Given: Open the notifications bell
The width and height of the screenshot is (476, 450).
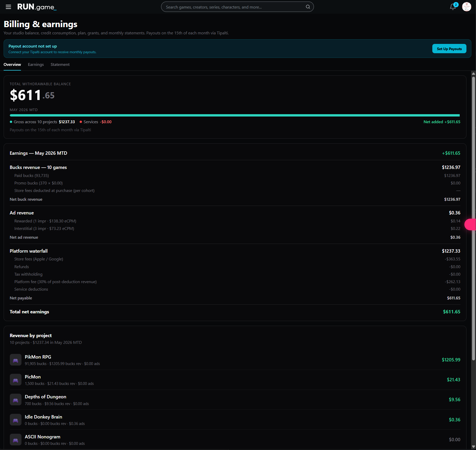Looking at the screenshot, I should [x=453, y=7].
